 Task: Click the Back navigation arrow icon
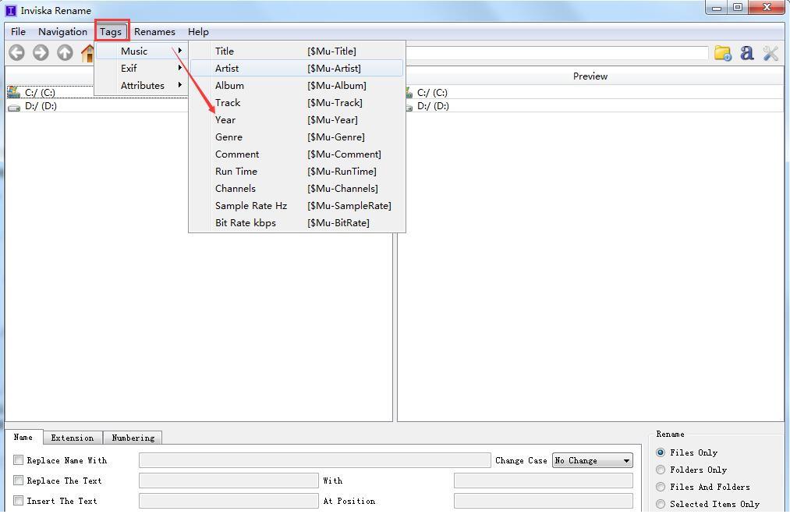pyautogui.click(x=16, y=53)
